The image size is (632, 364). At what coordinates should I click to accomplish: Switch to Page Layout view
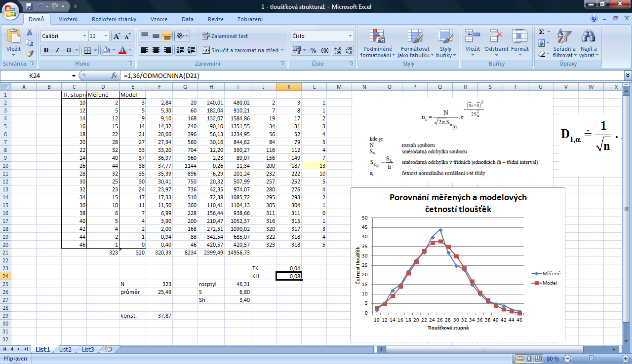529,359
